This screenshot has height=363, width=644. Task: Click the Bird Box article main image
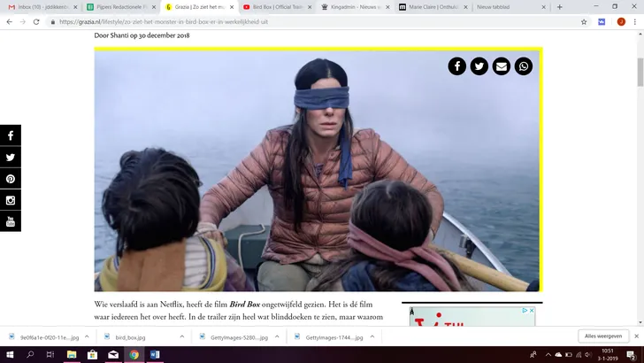point(317,171)
